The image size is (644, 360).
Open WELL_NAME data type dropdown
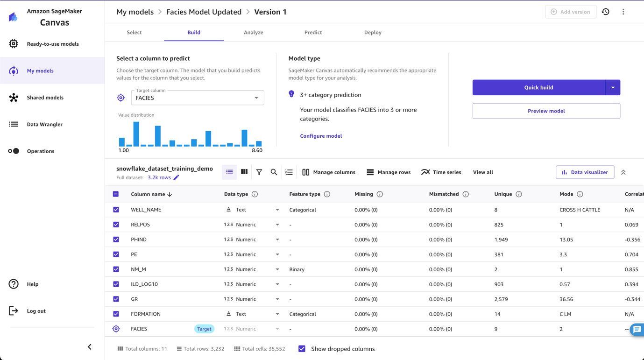pos(277,210)
